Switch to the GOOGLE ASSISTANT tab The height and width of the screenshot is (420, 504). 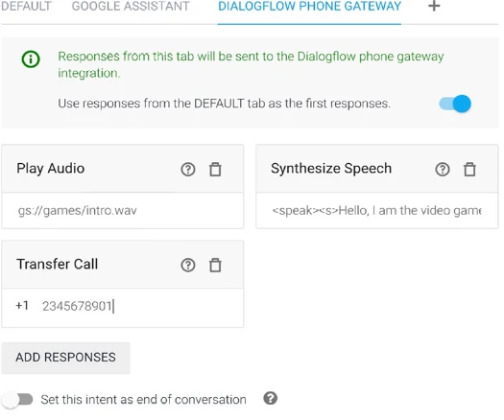coord(131,7)
